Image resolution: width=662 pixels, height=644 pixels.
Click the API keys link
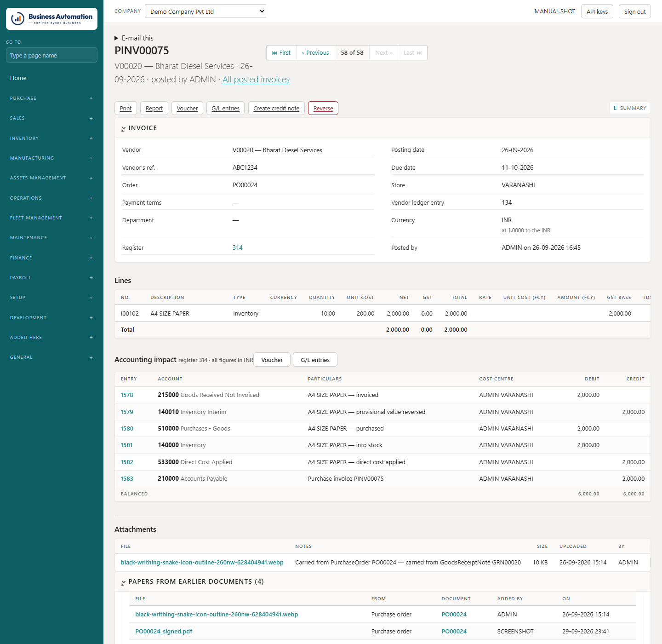coord(597,11)
